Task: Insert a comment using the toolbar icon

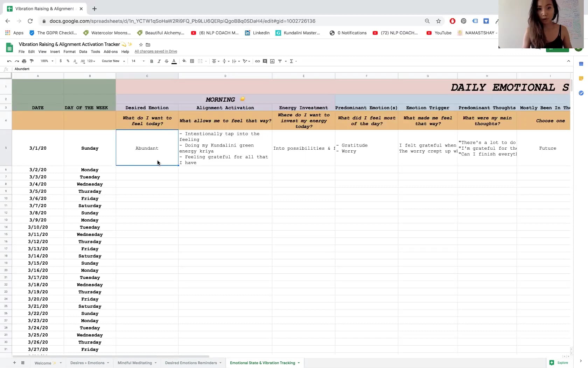Action: tap(265, 61)
